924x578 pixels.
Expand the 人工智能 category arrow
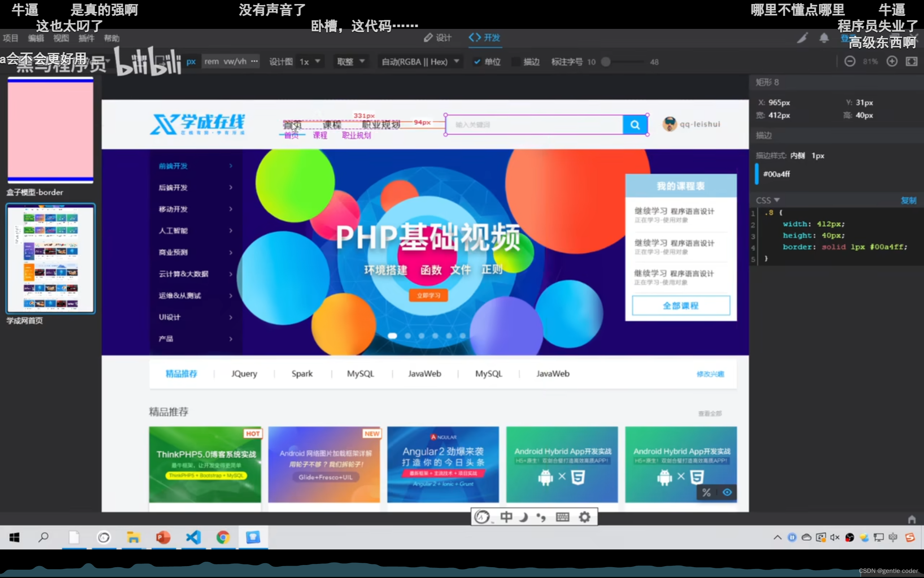point(231,230)
